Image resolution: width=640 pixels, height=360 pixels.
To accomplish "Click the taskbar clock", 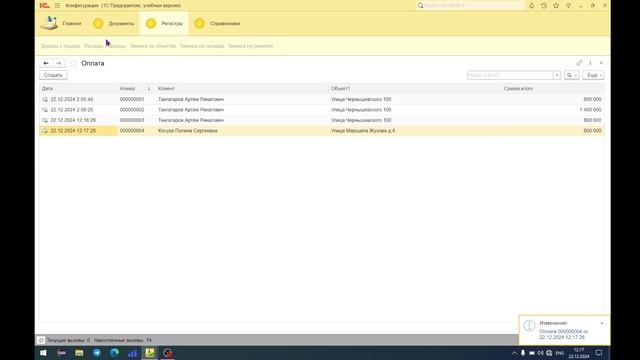I will [x=579, y=353].
